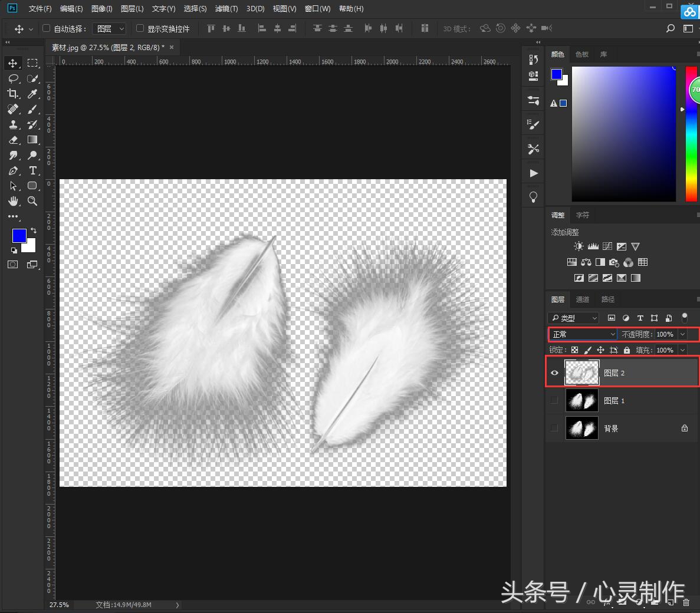Hide 图层 2 using its eye icon

554,373
